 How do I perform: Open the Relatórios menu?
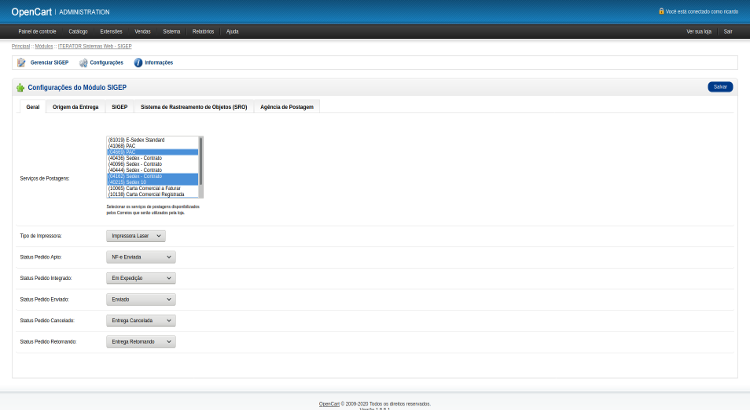[x=203, y=32]
